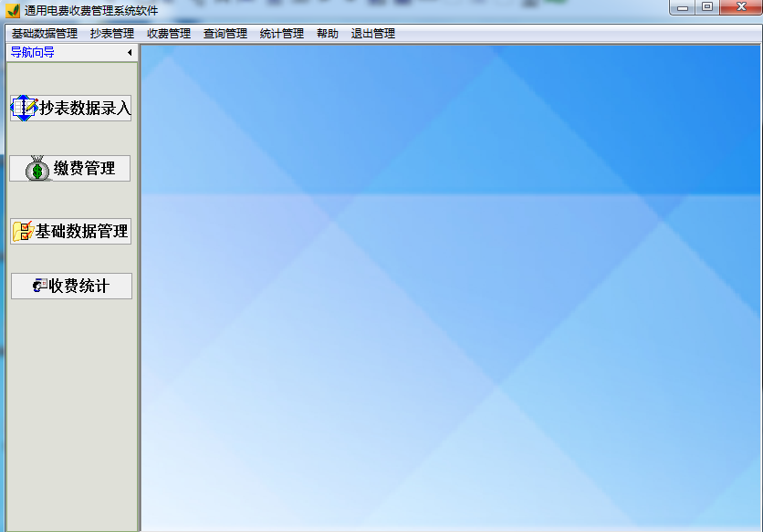Open the 帮助 menu
The image size is (763, 532).
tap(328, 32)
